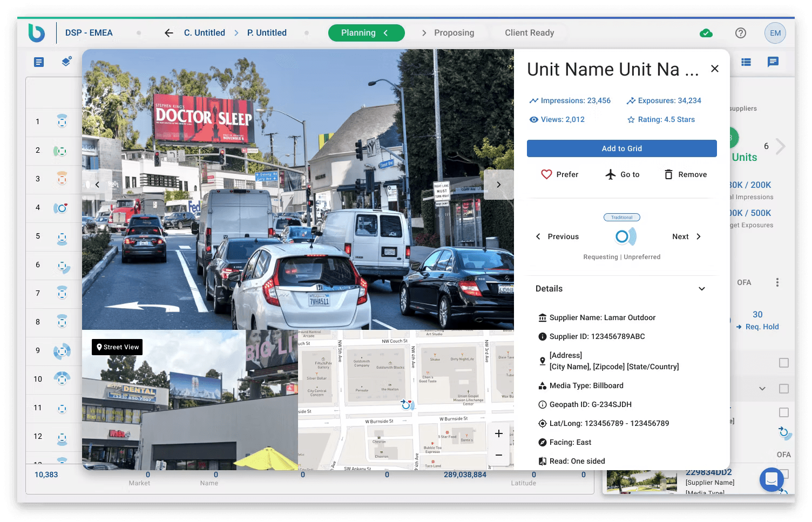
Task: Click the Impressions: 23,456 stat
Action: point(570,100)
